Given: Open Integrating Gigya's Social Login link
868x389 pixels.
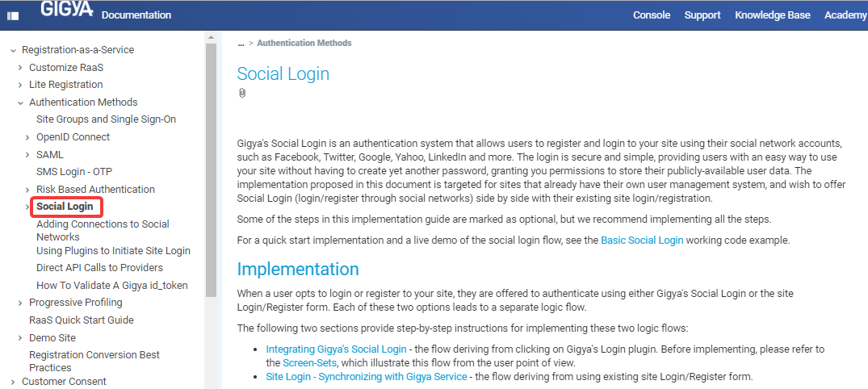Looking at the screenshot, I should point(336,349).
